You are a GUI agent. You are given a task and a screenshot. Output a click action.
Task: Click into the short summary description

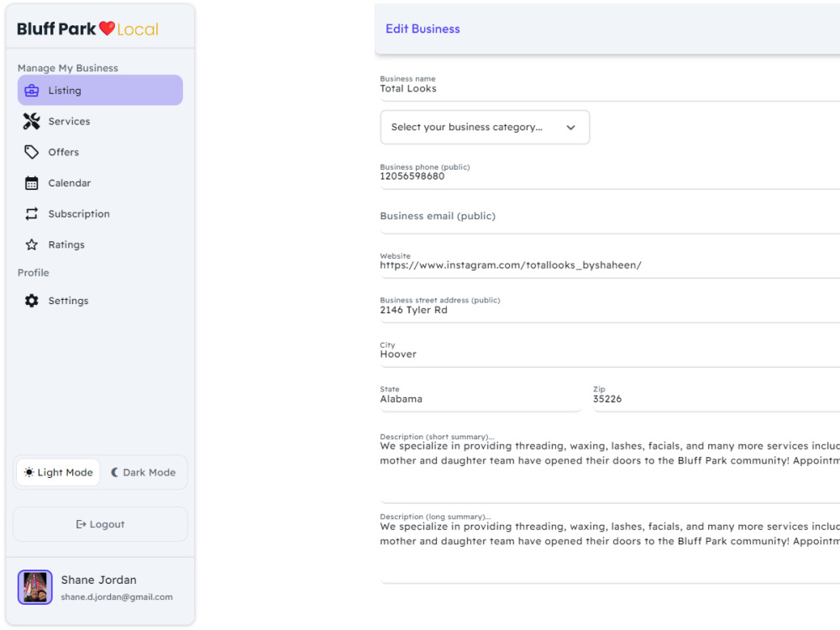610,468
